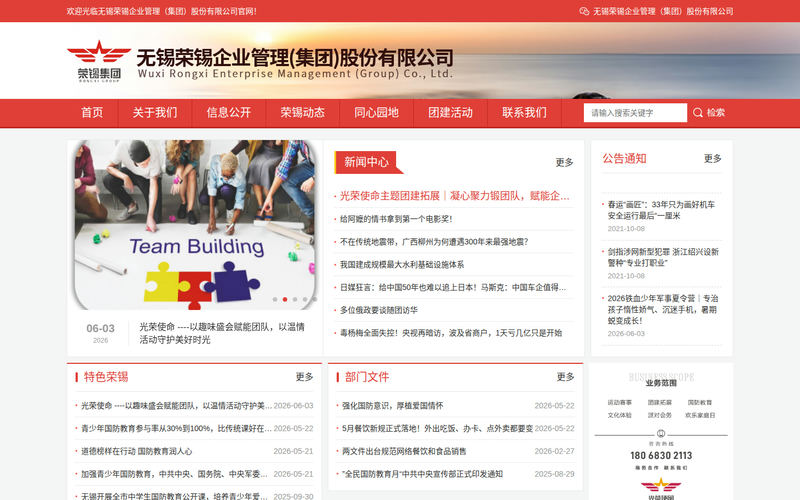
Task: Open the 荣锡动态 navigation item
Action: (x=303, y=113)
